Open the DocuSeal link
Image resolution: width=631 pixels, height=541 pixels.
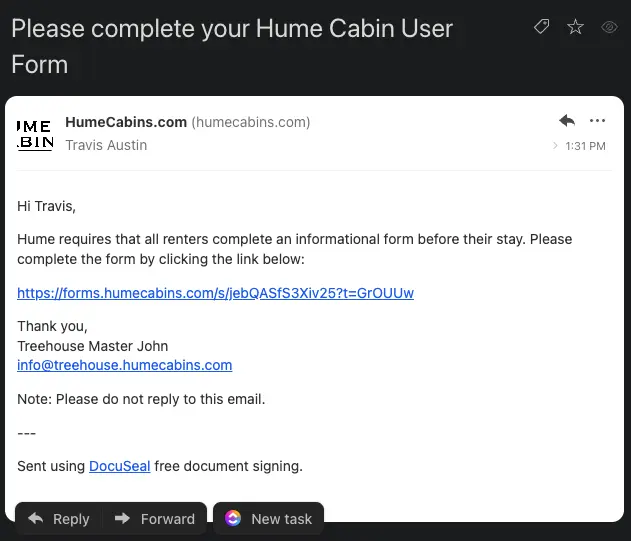coord(119,466)
